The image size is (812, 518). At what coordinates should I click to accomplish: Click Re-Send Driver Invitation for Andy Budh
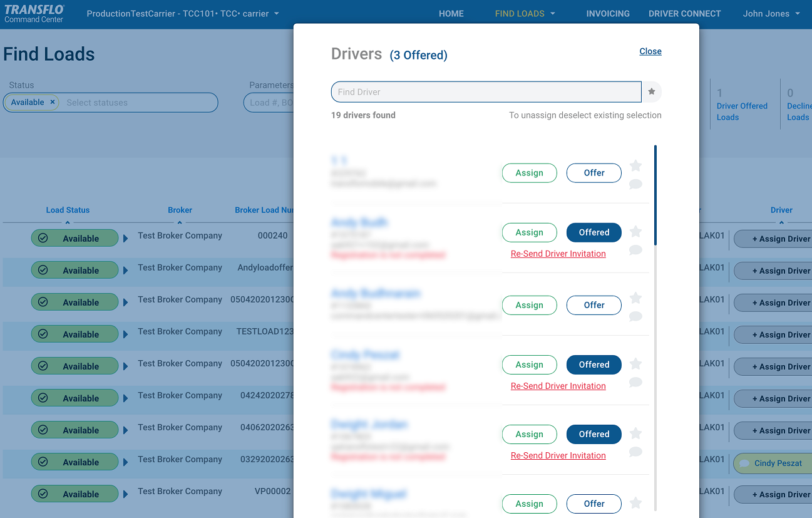click(x=558, y=254)
